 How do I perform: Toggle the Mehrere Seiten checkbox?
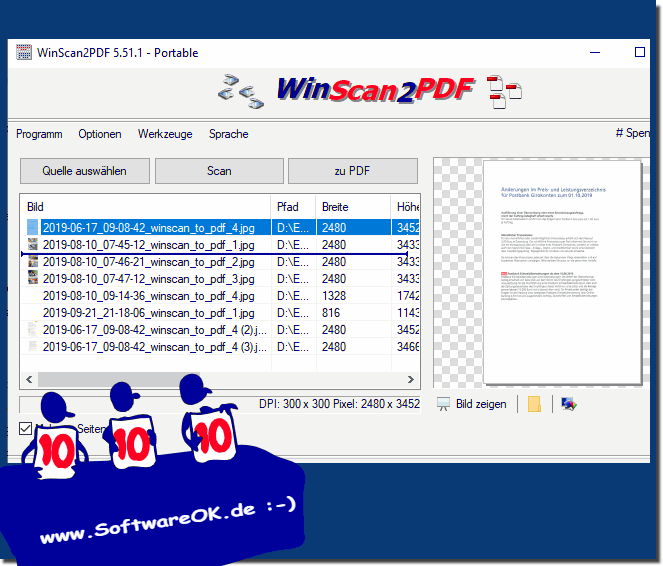pyautogui.click(x=25, y=429)
